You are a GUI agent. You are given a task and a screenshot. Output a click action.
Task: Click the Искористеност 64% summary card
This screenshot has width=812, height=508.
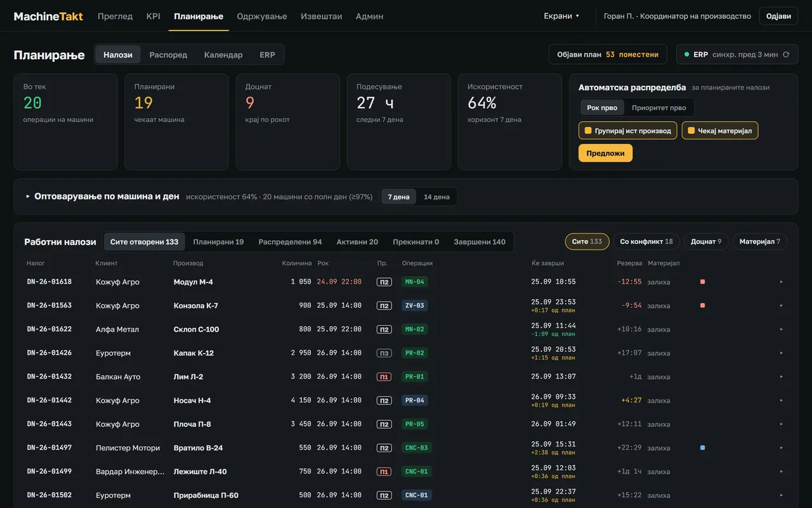510,122
